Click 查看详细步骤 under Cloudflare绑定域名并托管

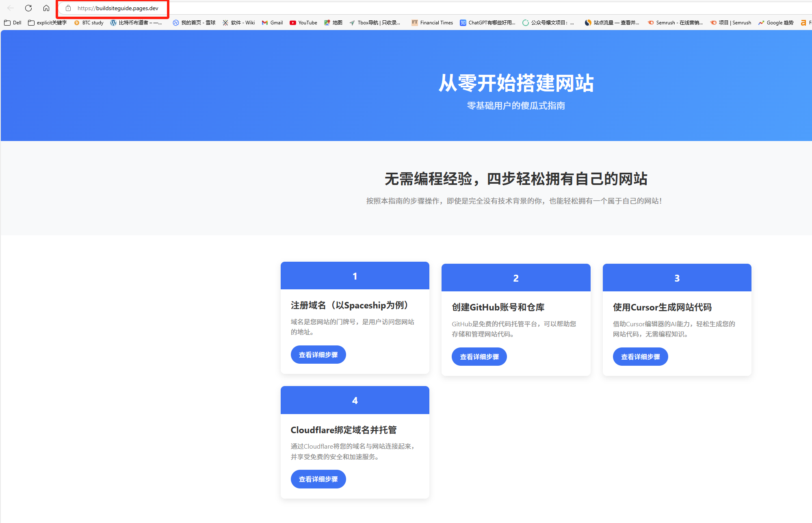coord(318,479)
